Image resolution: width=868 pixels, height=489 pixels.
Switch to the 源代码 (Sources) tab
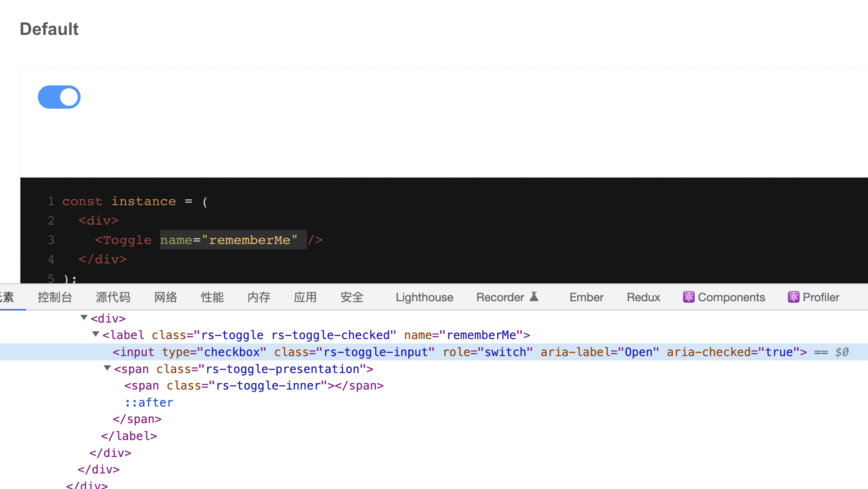click(113, 297)
